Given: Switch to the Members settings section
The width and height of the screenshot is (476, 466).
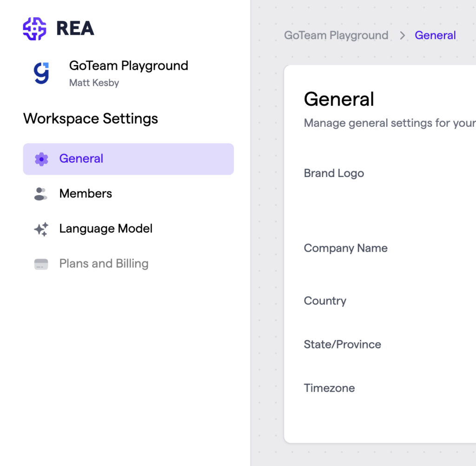Looking at the screenshot, I should pos(86,194).
